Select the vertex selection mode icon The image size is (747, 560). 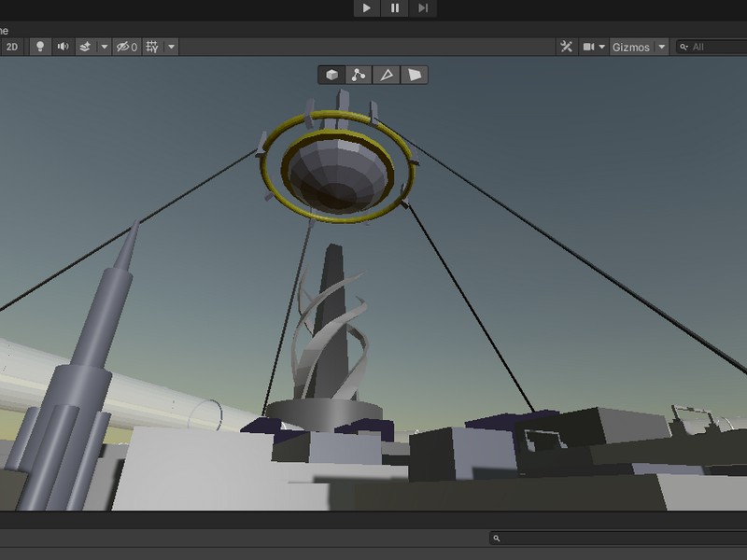(358, 75)
